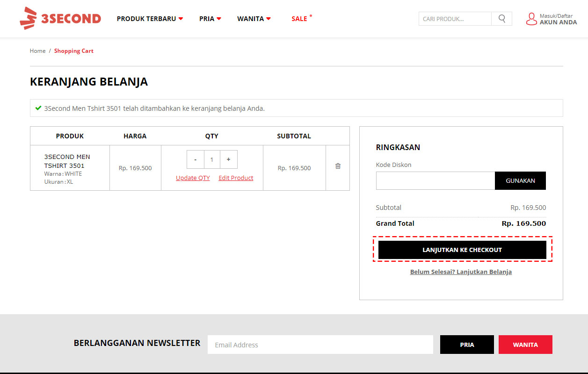
Task: Open Produk Terbaru dropdown menu
Action: [x=150, y=19]
